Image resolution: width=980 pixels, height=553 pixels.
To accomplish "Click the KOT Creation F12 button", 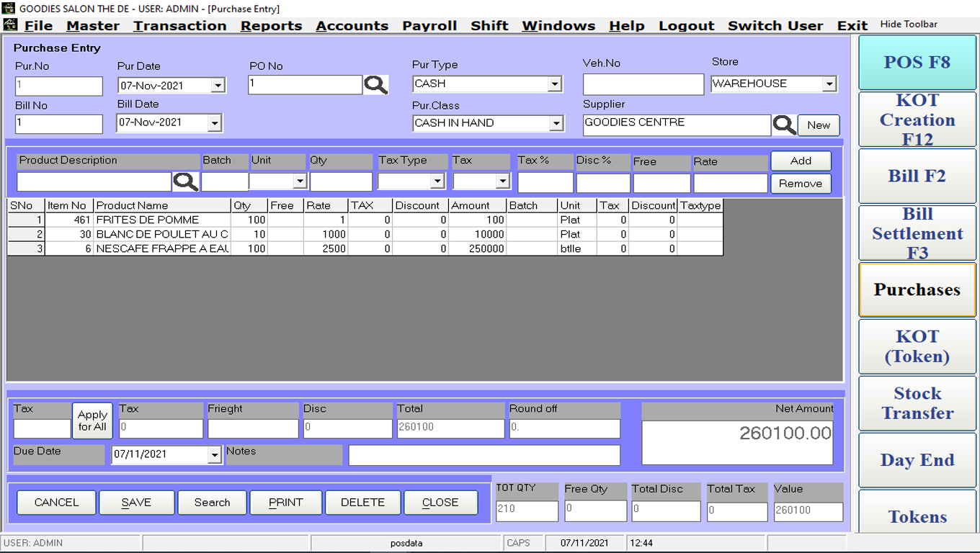I will (917, 120).
